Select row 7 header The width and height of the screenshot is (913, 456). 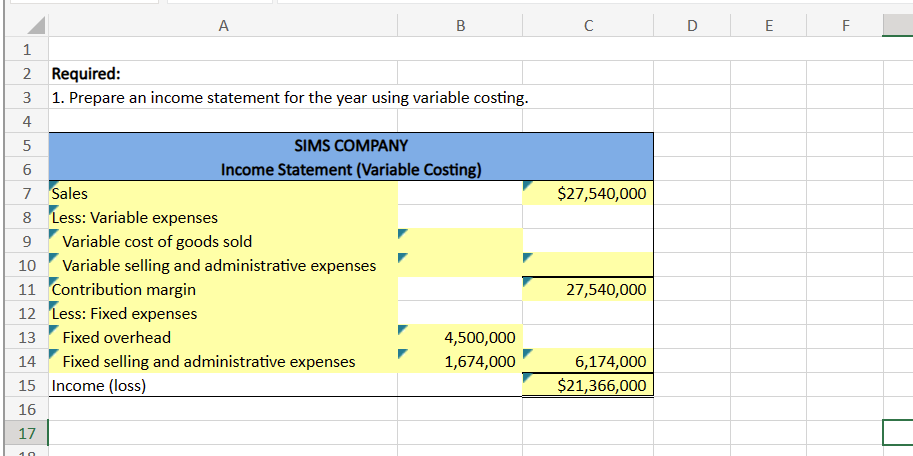point(26,193)
